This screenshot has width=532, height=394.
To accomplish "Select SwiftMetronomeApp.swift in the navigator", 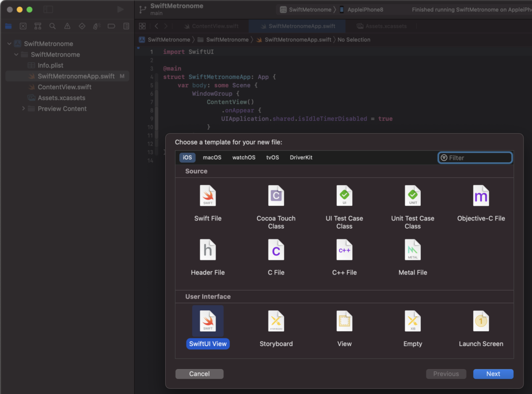I will click(67, 76).
